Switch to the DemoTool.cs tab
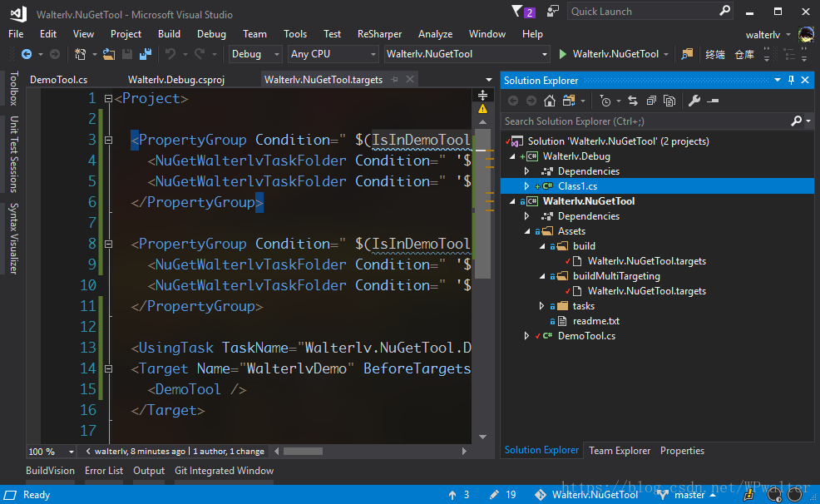The width and height of the screenshot is (820, 504). (x=58, y=80)
